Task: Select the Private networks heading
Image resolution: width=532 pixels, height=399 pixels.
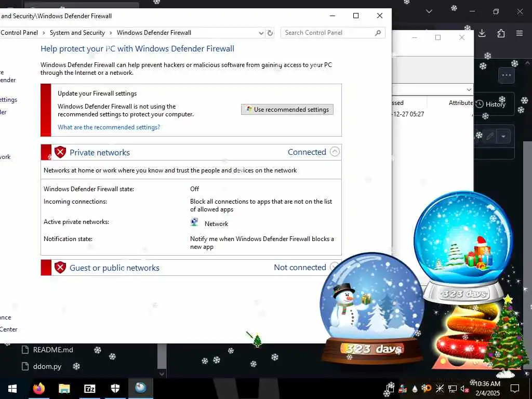Action: (100, 152)
